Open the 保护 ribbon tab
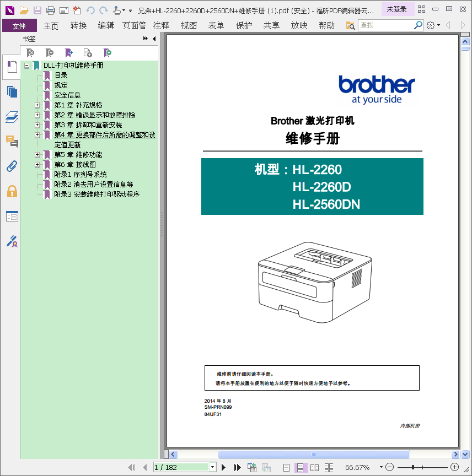This screenshot has height=476, width=472. tap(244, 25)
